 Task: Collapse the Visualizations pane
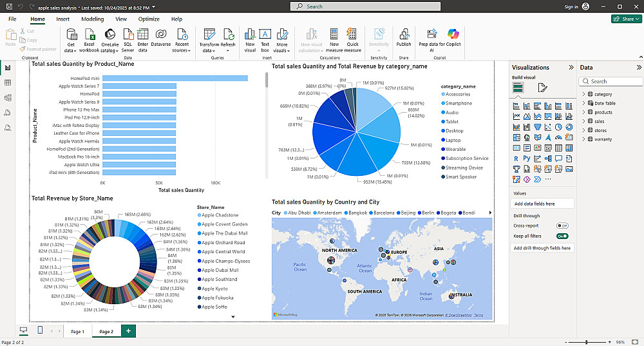(x=571, y=68)
